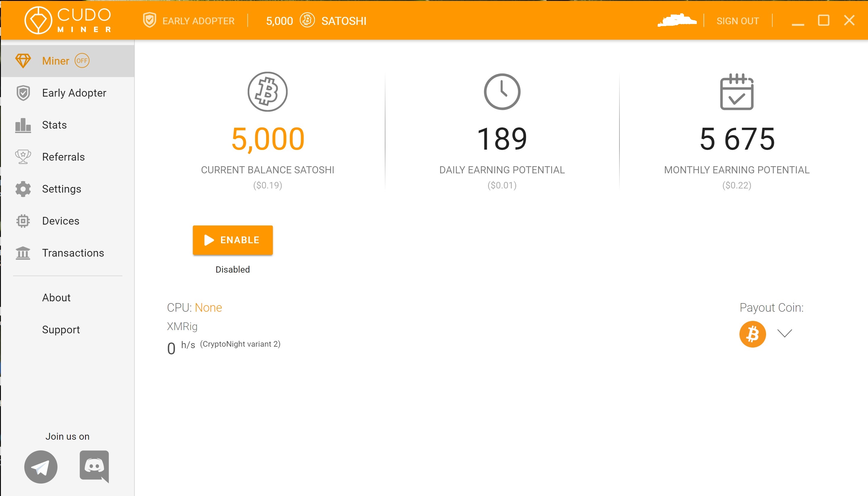Click the Devices chip icon
Viewport: 868px width, 496px height.
[x=23, y=221]
